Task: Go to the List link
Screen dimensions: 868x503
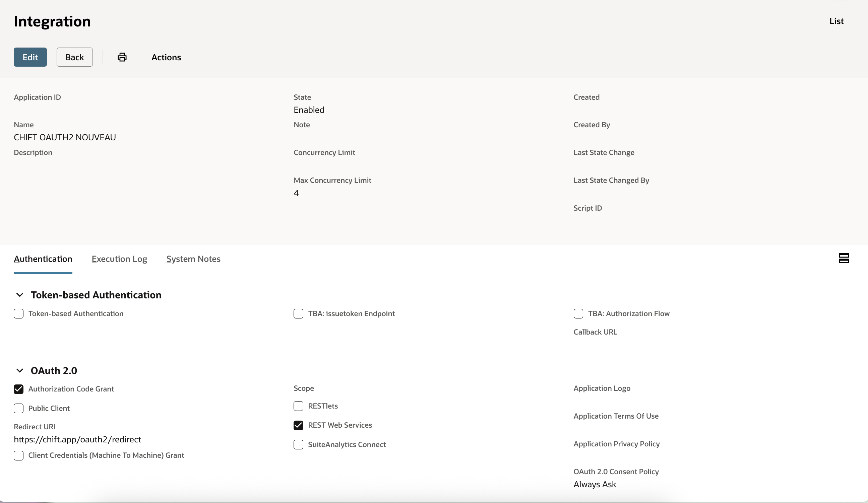Action: [x=836, y=21]
